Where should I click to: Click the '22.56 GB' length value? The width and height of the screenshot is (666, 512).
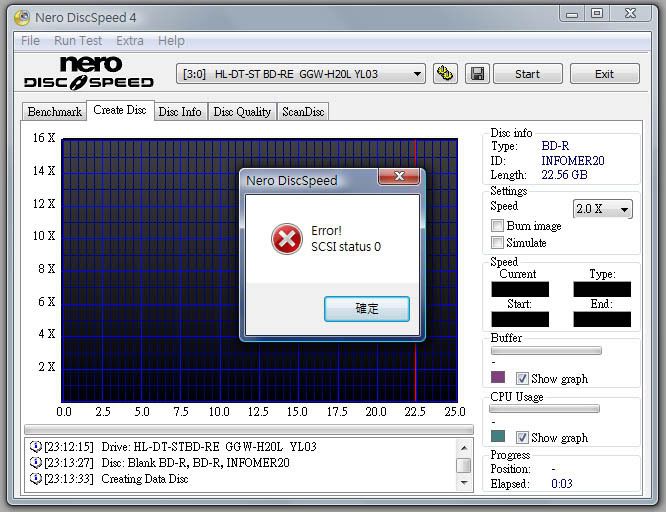click(564, 175)
